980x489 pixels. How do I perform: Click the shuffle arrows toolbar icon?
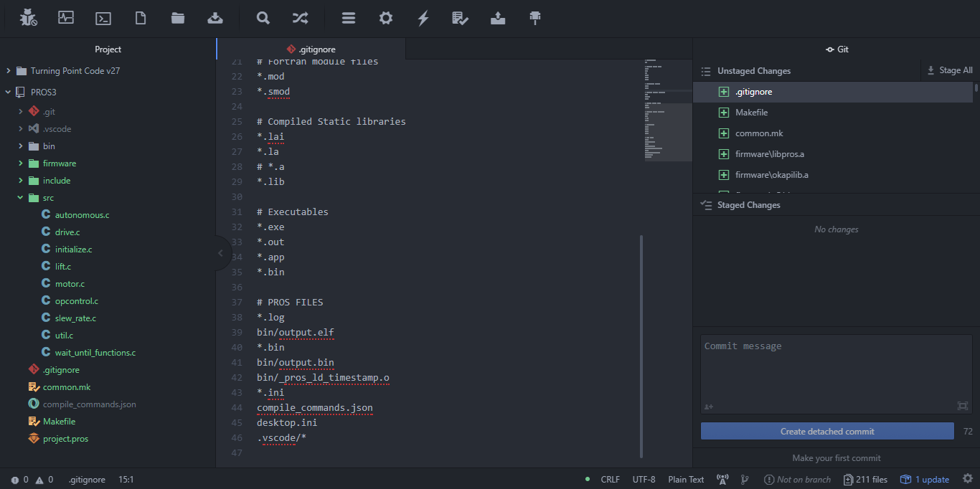click(x=301, y=18)
